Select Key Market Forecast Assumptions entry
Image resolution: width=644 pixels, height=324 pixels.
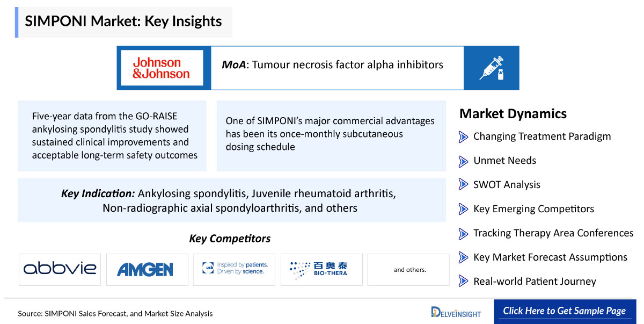click(550, 257)
